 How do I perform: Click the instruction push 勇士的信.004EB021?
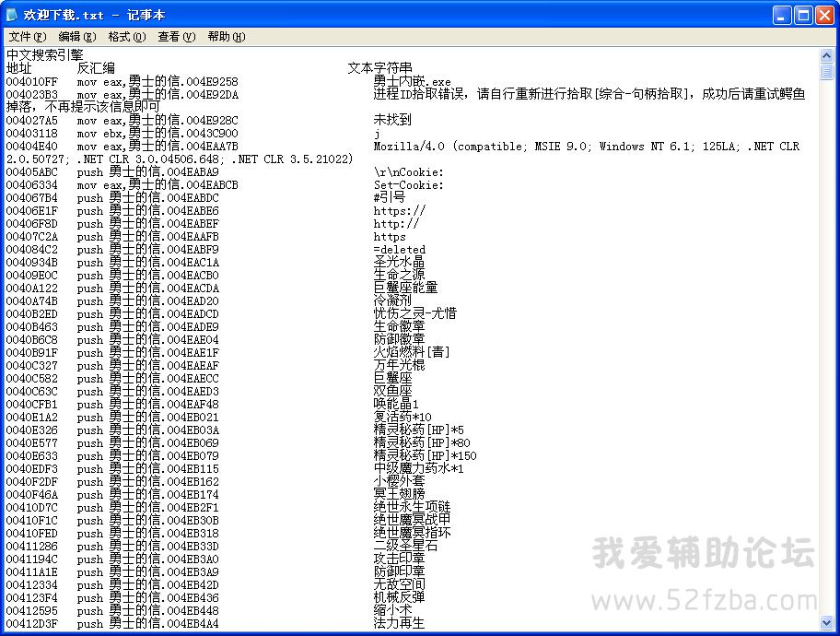click(x=148, y=417)
